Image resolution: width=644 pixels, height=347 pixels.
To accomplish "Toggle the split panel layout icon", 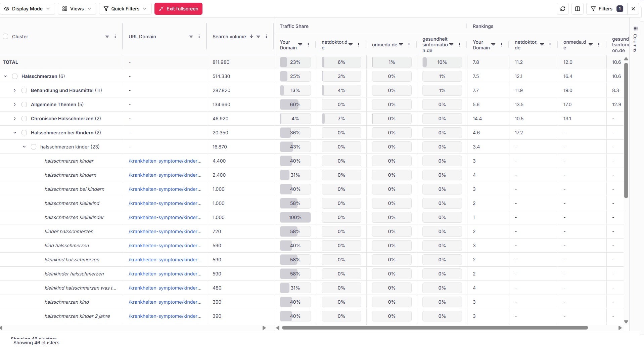I will [x=578, y=9].
